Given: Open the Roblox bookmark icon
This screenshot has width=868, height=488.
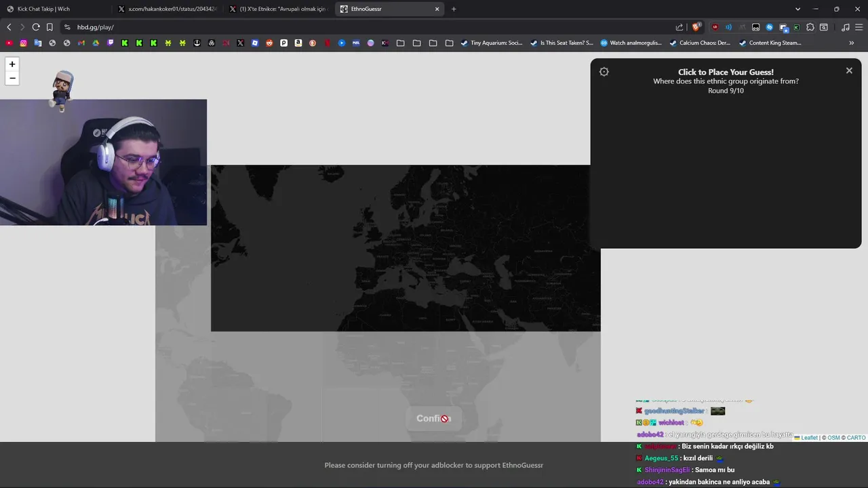Looking at the screenshot, I should (255, 43).
